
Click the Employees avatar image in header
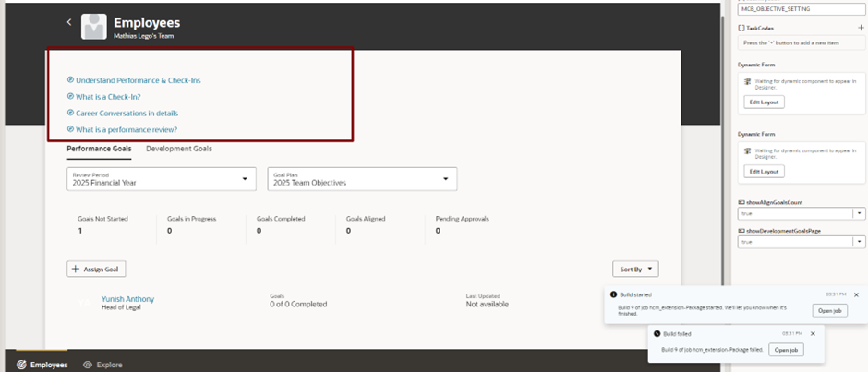(x=93, y=27)
